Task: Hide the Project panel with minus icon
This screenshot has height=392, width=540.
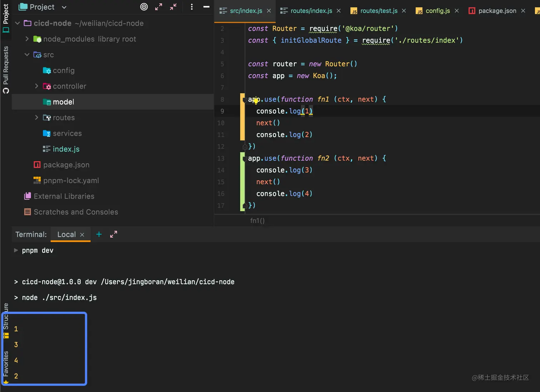Action: click(x=206, y=7)
